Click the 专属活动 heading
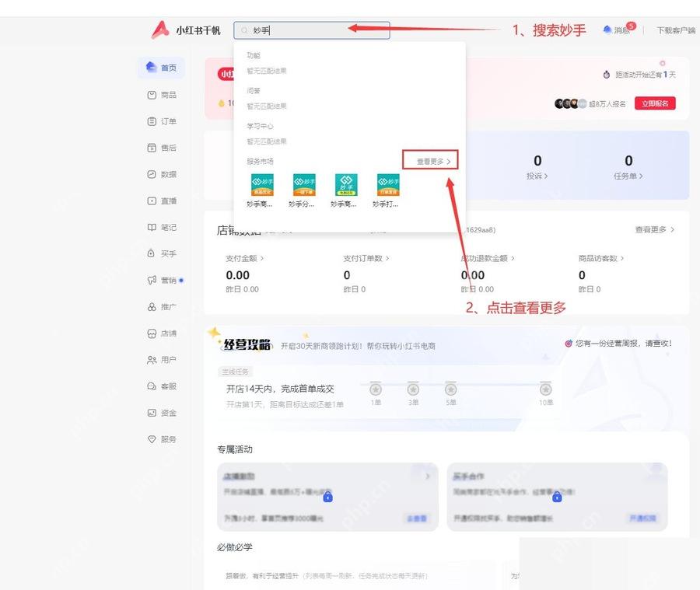 (235, 449)
